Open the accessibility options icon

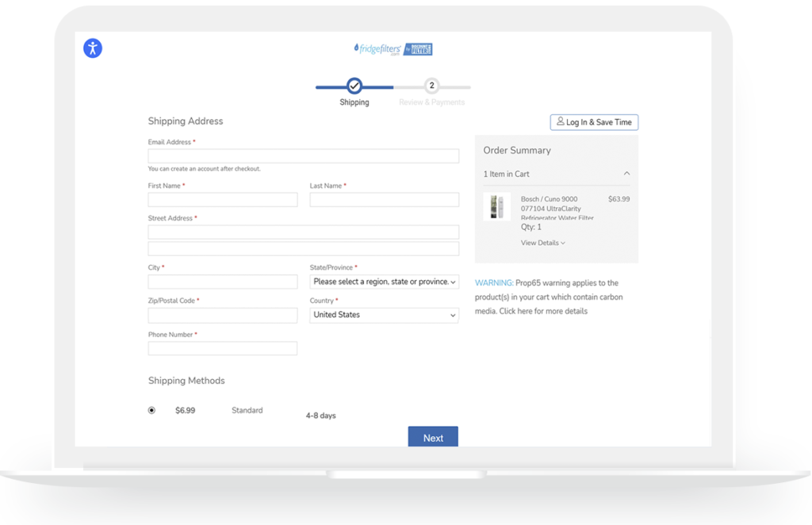(x=93, y=48)
